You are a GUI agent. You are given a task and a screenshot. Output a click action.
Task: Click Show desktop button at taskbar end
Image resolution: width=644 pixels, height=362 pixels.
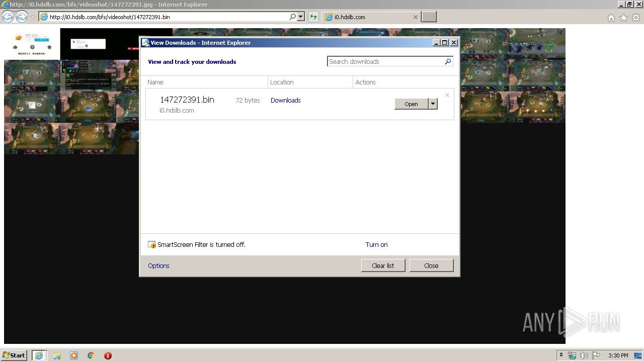tap(638, 355)
